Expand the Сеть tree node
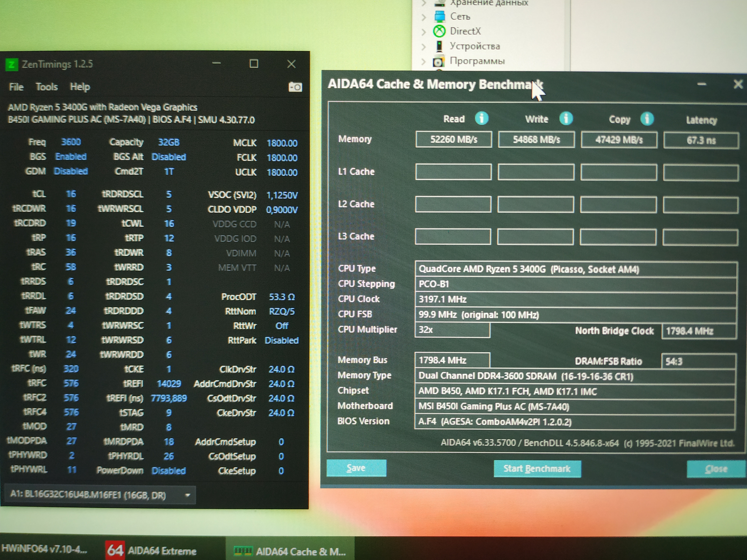 [x=424, y=17]
